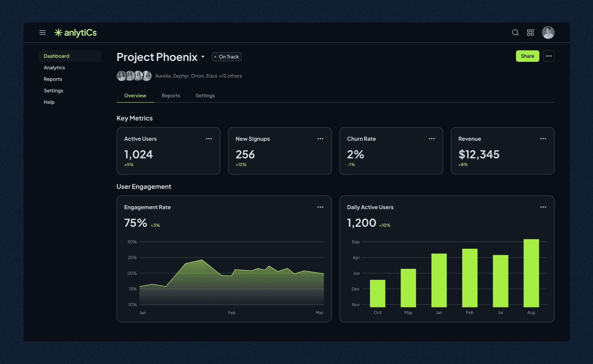Viewport: 593px width, 364px height.
Task: Open the user profile avatar
Action: pos(548,33)
